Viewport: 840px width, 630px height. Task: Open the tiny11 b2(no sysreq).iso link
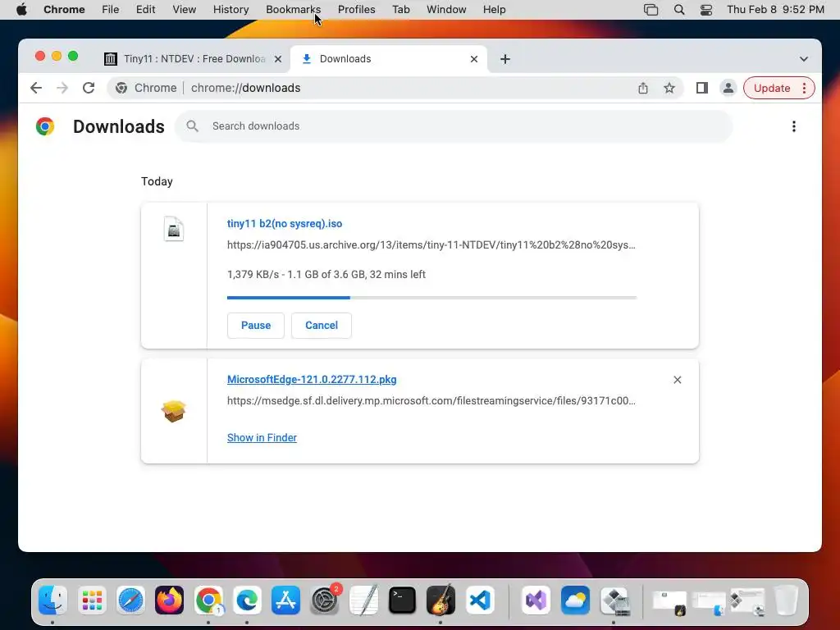pos(285,223)
